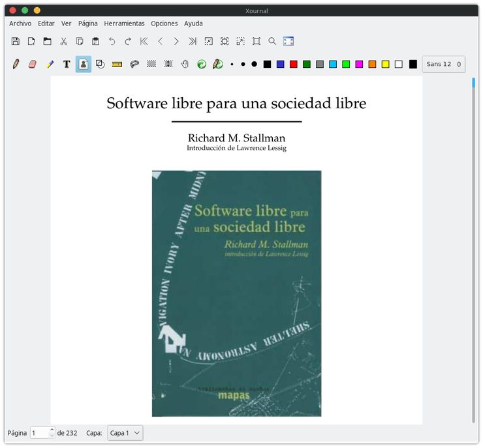Select the Eraser tool
The height and width of the screenshot is (448, 483).
[x=33, y=64]
